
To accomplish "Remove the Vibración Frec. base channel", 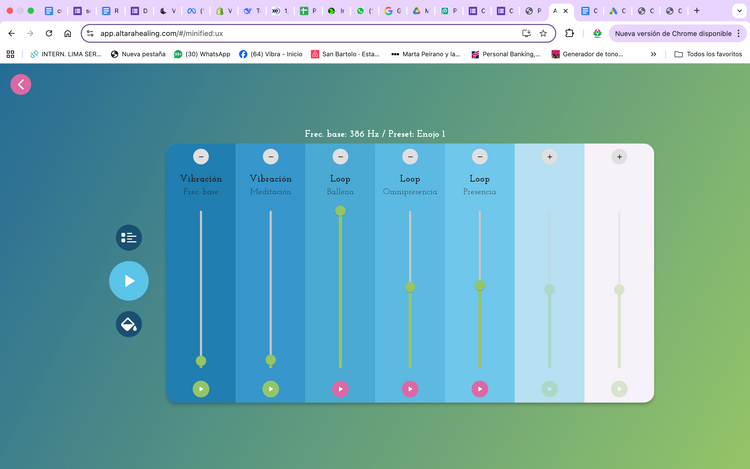I will [x=201, y=157].
